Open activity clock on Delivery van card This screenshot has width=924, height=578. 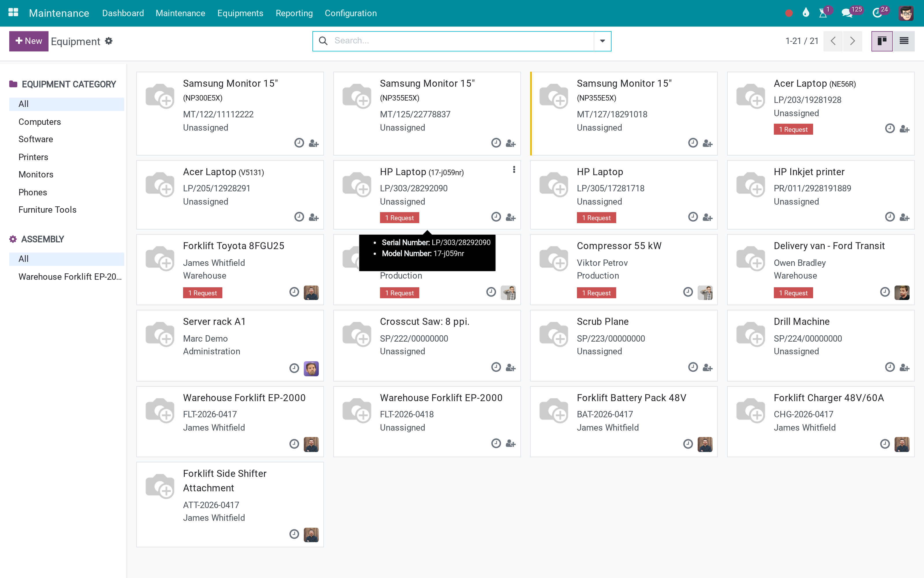885,292
